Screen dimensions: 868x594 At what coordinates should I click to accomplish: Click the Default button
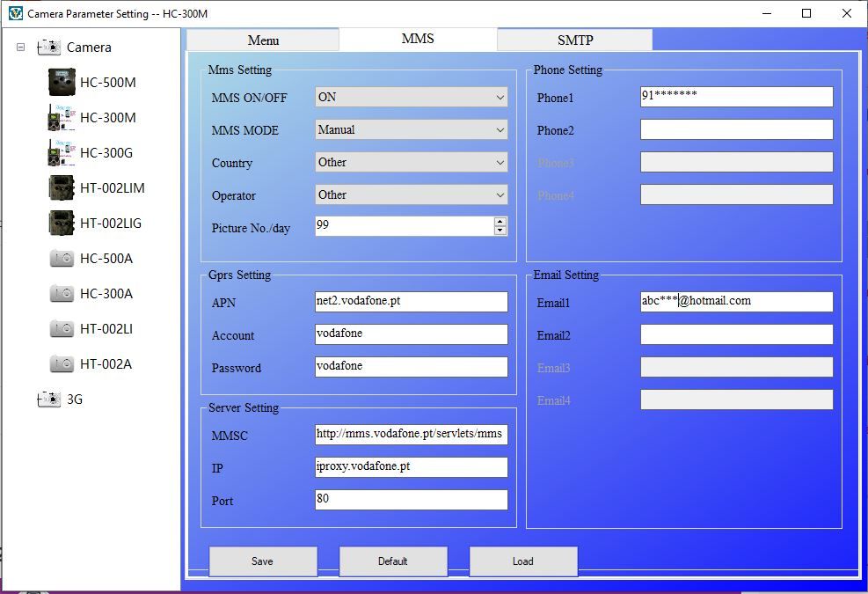[392, 561]
